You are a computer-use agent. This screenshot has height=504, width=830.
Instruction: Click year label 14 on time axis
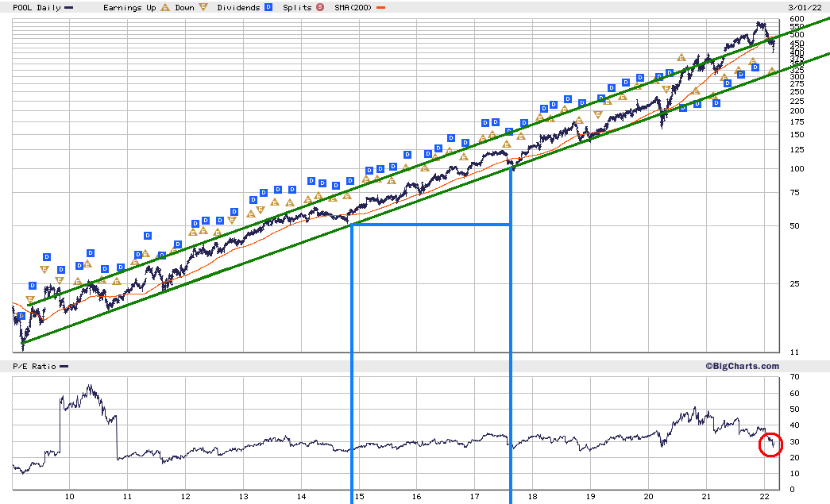click(x=301, y=496)
